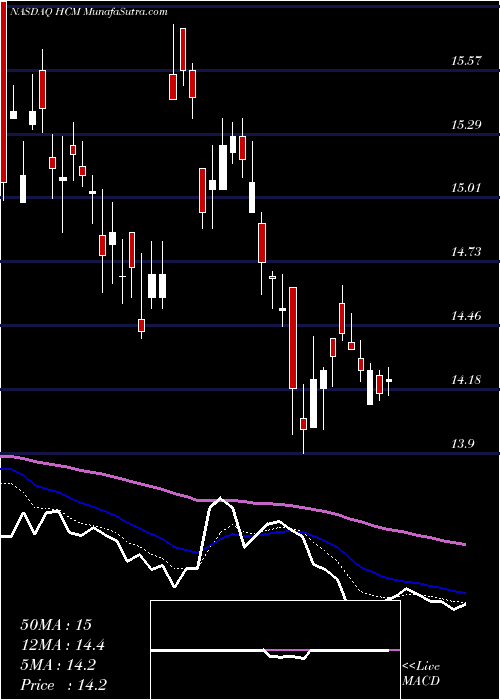Click the NASDAQ HCM MunafaSutra.com title text
The image size is (500, 700).
pos(88,12)
